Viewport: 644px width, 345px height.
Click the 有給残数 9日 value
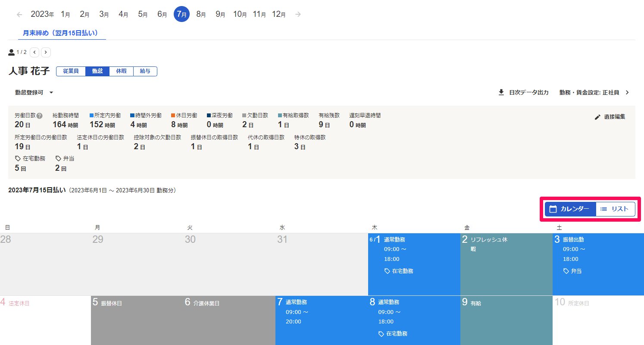coord(324,125)
